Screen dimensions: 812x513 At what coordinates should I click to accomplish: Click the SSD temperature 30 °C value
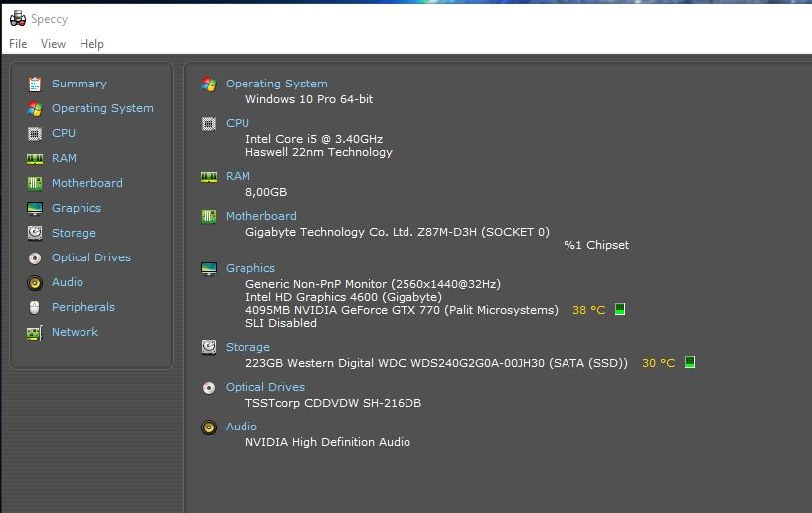659,363
